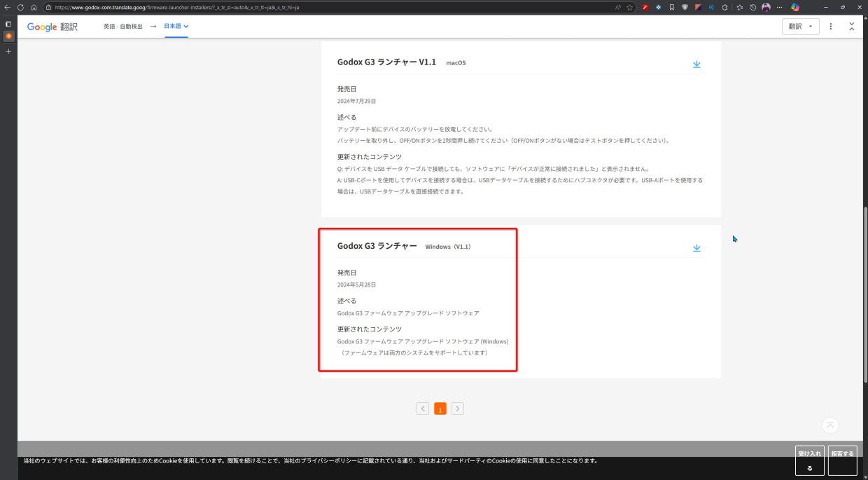Image resolution: width=868 pixels, height=480 pixels.
Task: Reload the page with the refresh icon
Action: (x=20, y=7)
